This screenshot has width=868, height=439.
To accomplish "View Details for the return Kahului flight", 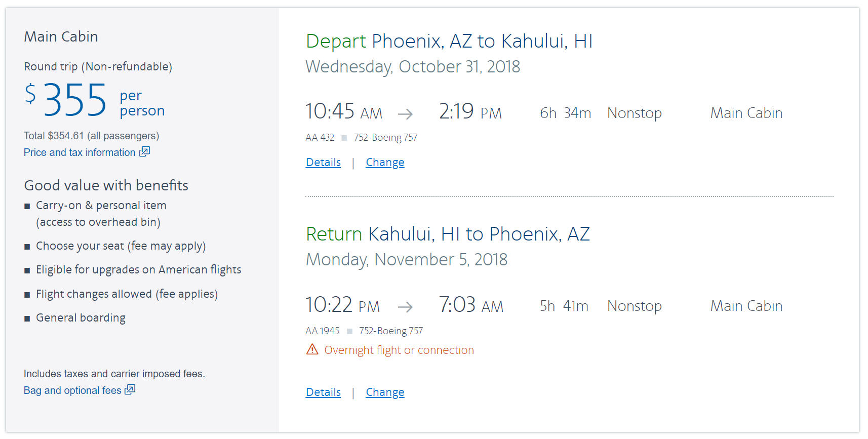I will 323,392.
